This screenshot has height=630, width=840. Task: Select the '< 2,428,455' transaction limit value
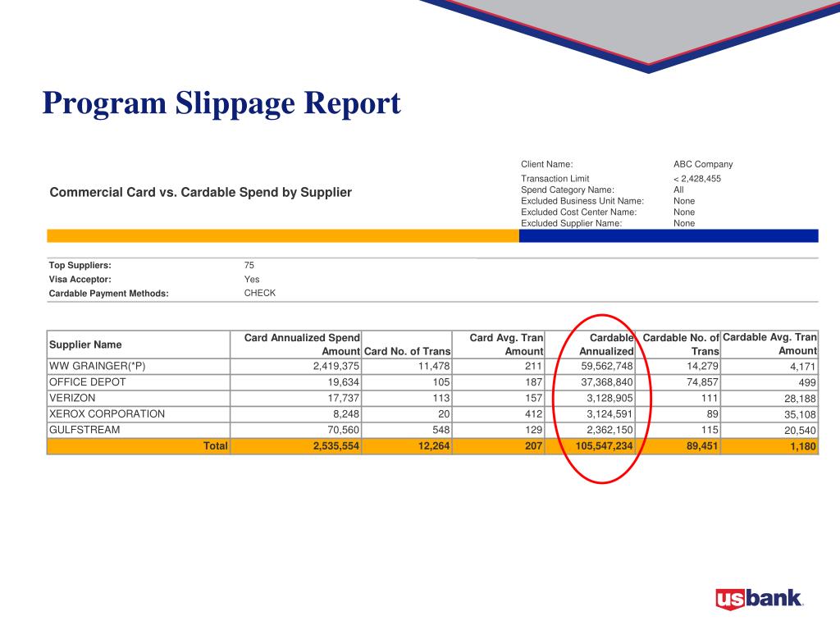697,179
